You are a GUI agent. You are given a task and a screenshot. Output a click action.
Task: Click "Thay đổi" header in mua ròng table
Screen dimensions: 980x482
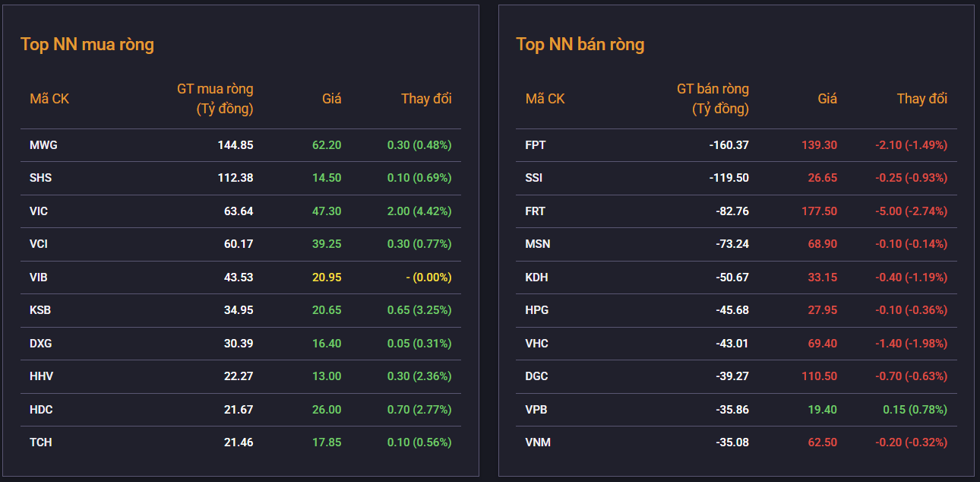[426, 99]
